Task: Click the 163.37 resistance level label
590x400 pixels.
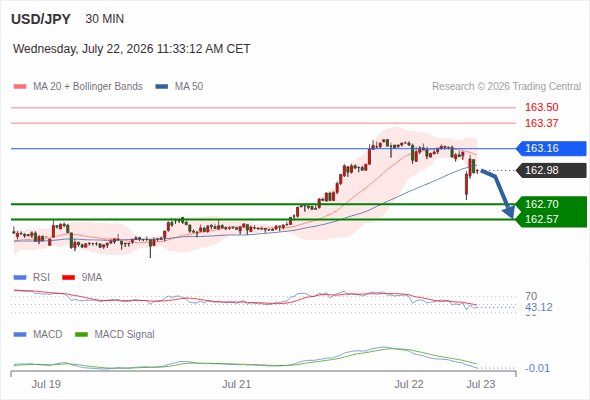Action: point(541,123)
